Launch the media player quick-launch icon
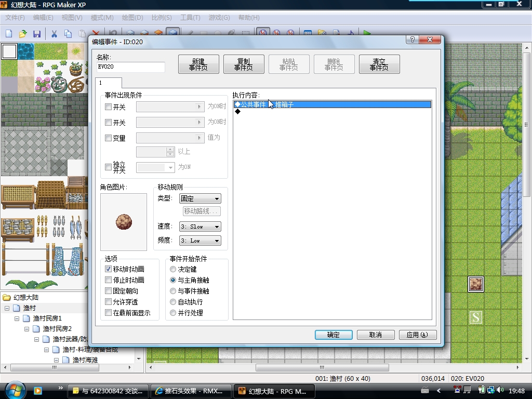Screen dimensions: 532x399 click(37, 391)
